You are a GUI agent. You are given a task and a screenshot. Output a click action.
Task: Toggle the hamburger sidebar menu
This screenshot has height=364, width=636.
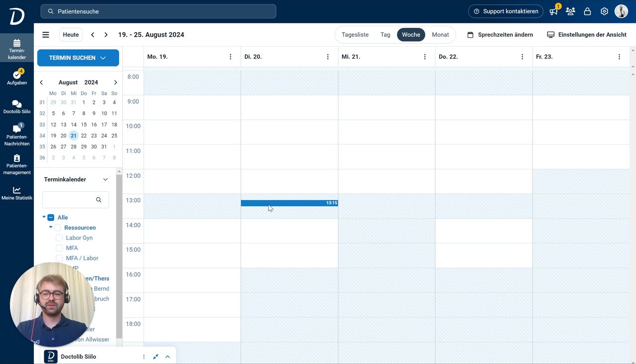[x=46, y=35]
